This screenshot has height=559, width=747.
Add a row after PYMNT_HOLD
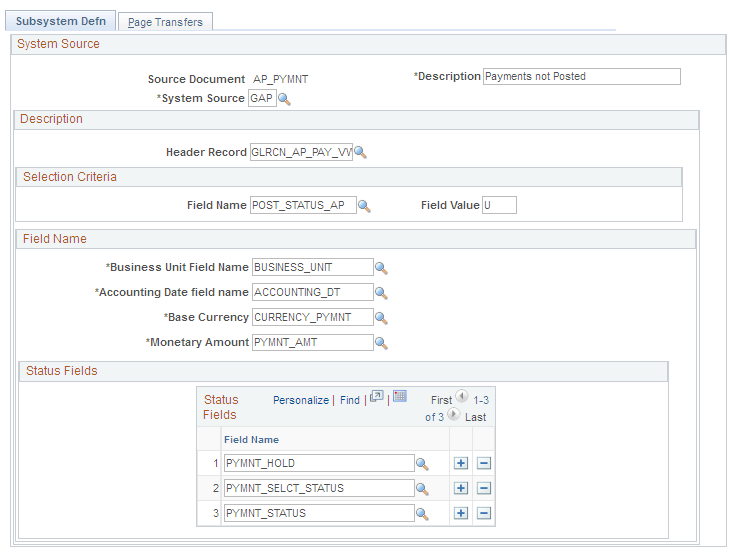point(461,463)
